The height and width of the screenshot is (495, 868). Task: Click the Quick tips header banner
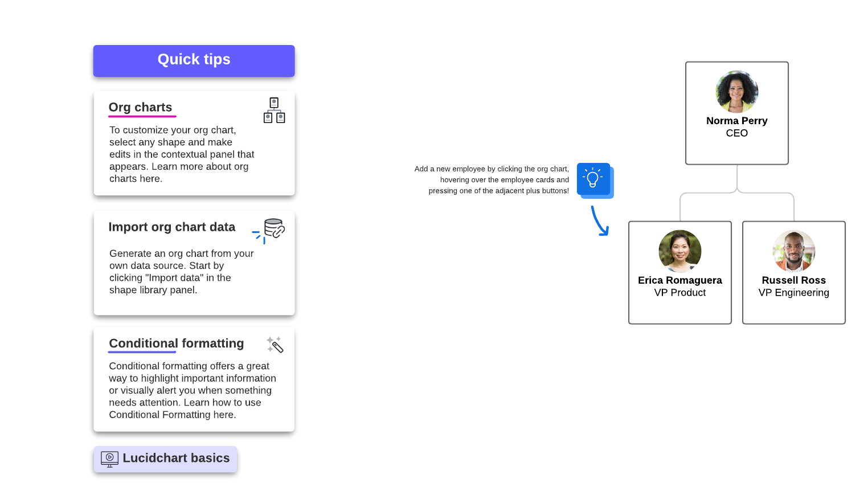click(x=194, y=60)
